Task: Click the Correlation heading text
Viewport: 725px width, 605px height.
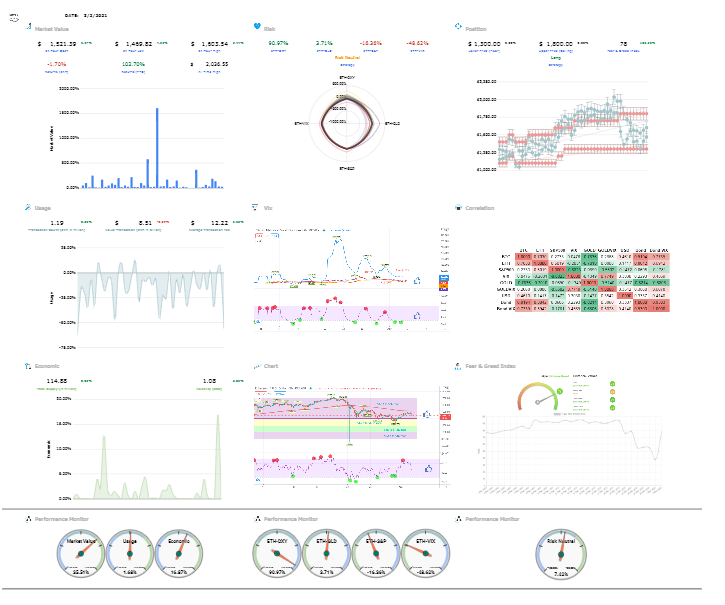Action: tap(479, 208)
